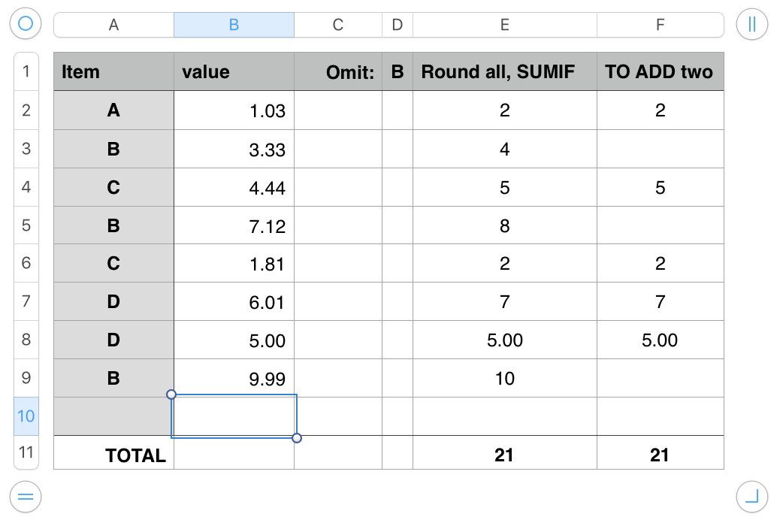Click the TOTAL label cell
This screenshot has height=532, width=783.
coord(113,455)
